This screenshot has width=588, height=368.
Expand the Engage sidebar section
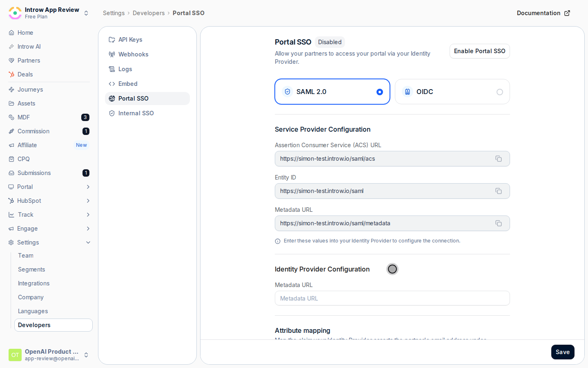(x=88, y=229)
